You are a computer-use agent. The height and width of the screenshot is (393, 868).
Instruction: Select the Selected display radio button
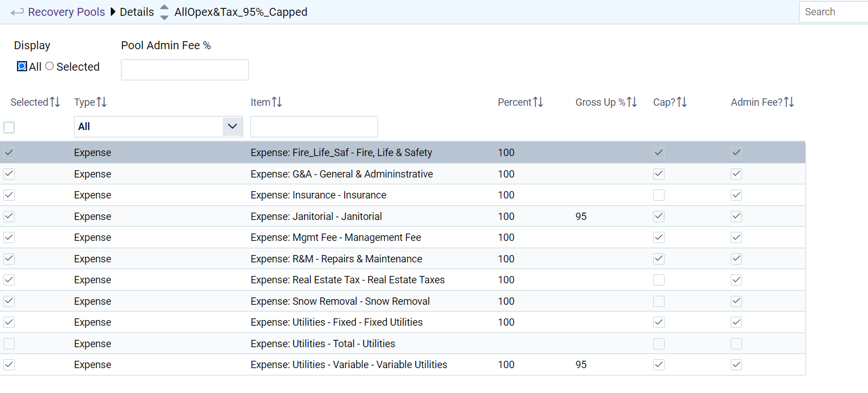(50, 66)
